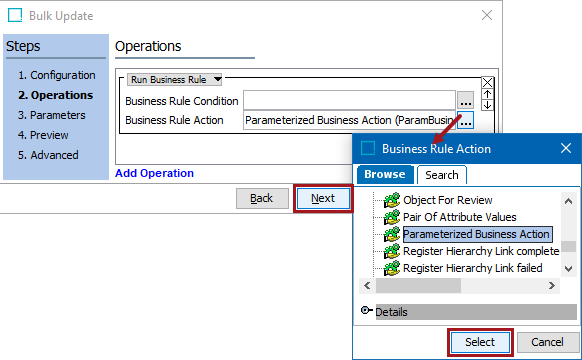Expand the Details section

point(366,310)
